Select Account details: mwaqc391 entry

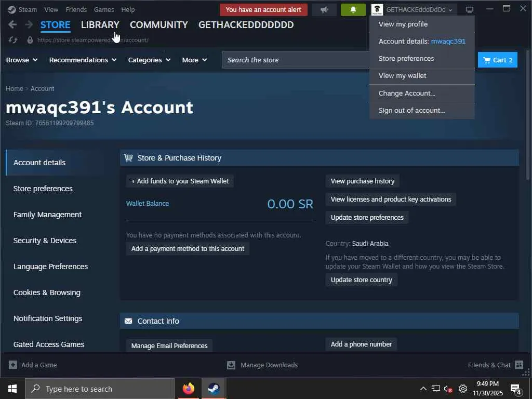pos(422,41)
